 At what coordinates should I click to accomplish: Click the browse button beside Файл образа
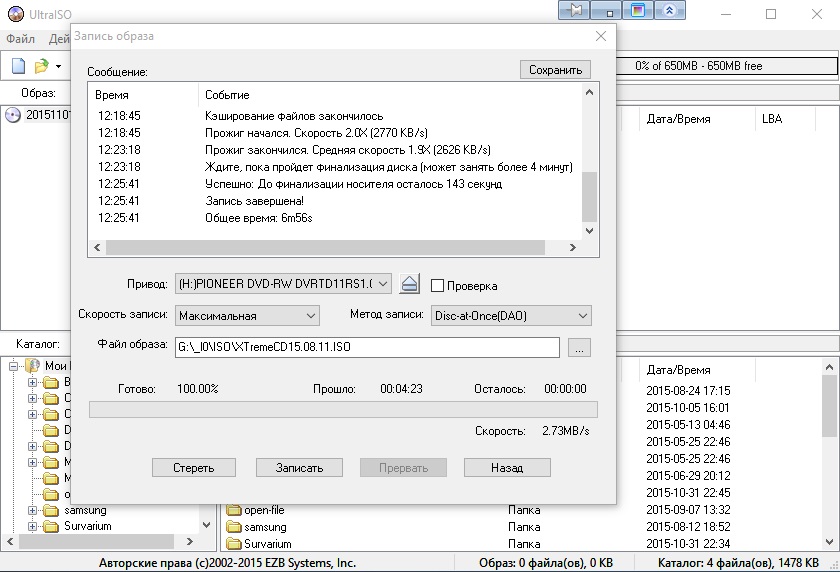tap(579, 347)
